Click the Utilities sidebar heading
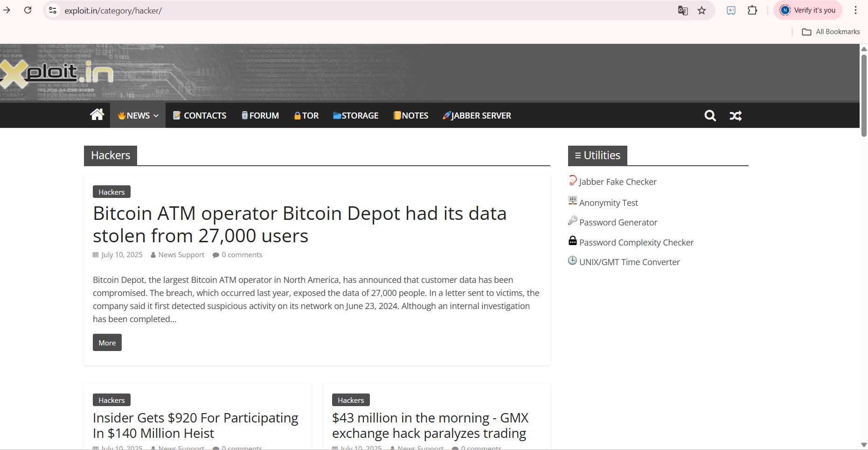Screen dimensions: 868x450 pyautogui.click(x=597, y=155)
